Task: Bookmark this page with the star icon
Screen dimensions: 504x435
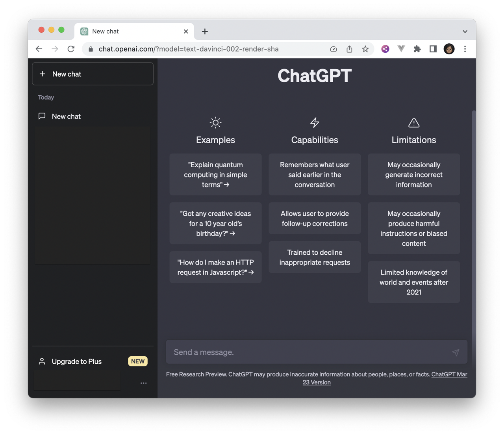Action: tap(365, 49)
